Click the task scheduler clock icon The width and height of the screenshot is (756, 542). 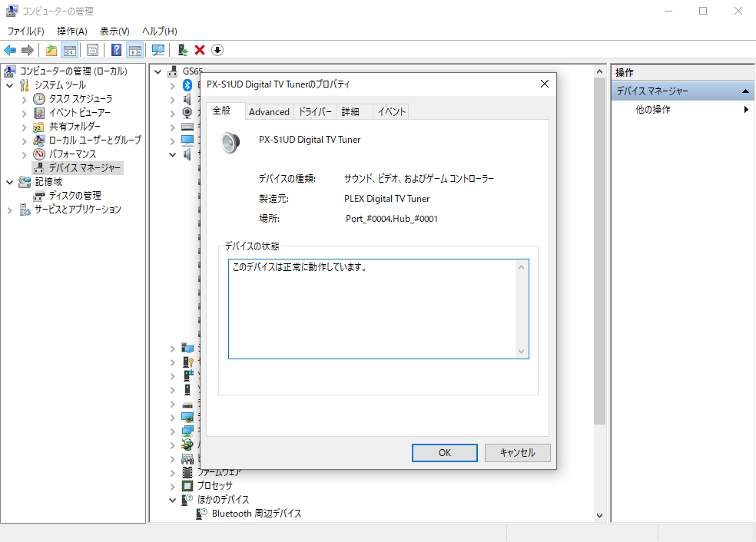39,99
